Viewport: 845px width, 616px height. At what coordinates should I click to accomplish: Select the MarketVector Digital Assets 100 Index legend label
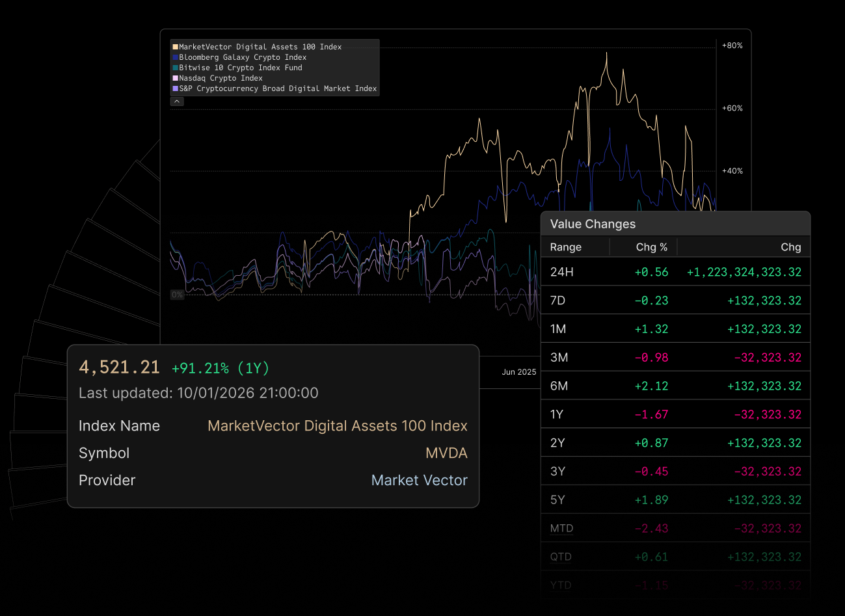(x=260, y=47)
